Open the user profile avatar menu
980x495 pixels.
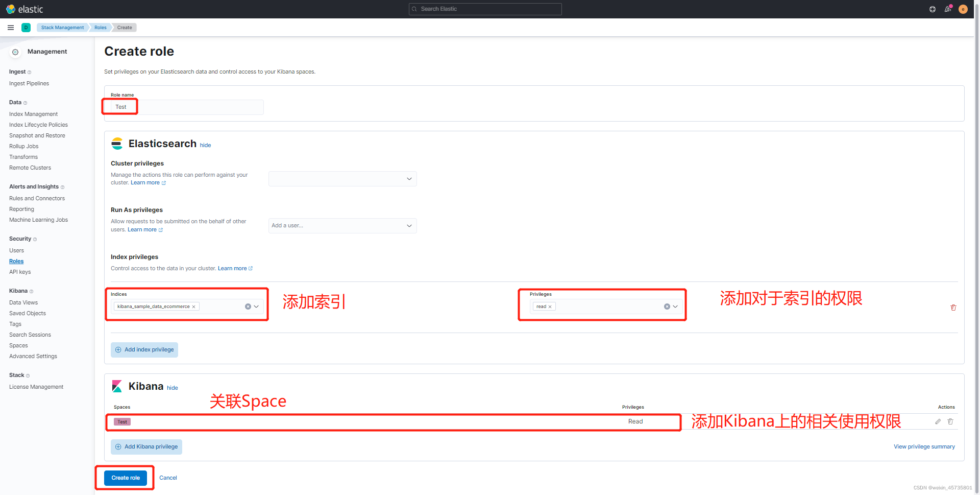[964, 9]
